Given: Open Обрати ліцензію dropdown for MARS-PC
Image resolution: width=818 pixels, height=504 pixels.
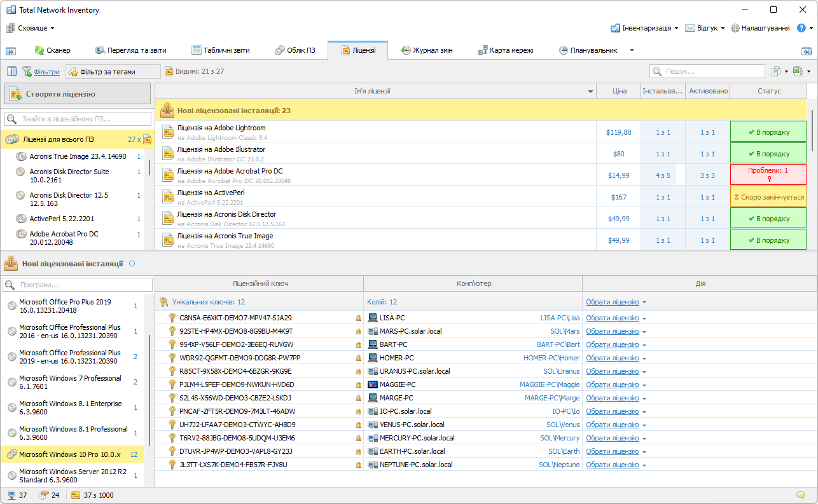Looking at the screenshot, I should [644, 332].
